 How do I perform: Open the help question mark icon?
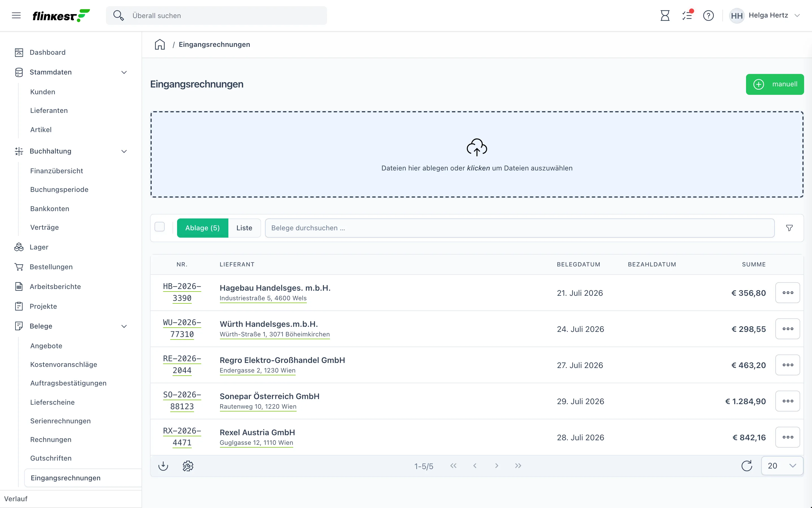tap(708, 16)
